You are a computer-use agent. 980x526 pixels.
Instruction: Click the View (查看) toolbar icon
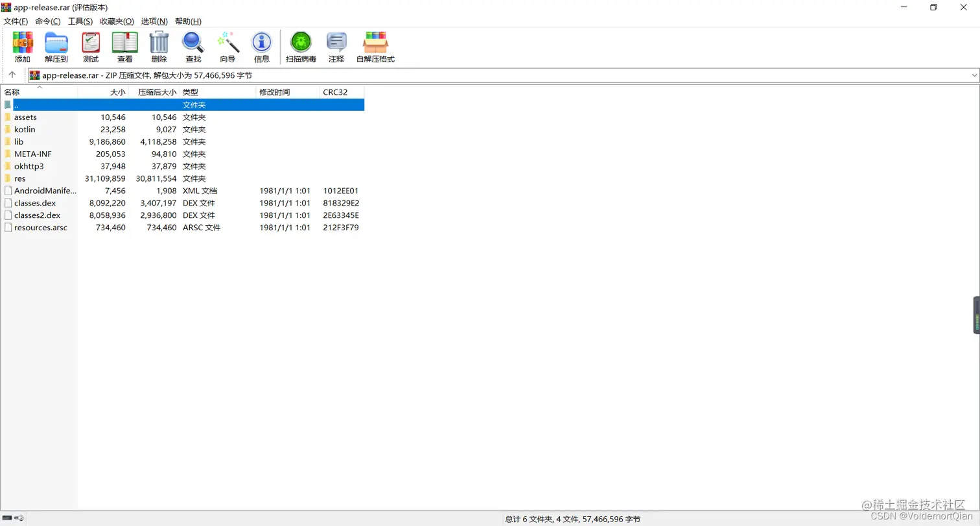(125, 43)
